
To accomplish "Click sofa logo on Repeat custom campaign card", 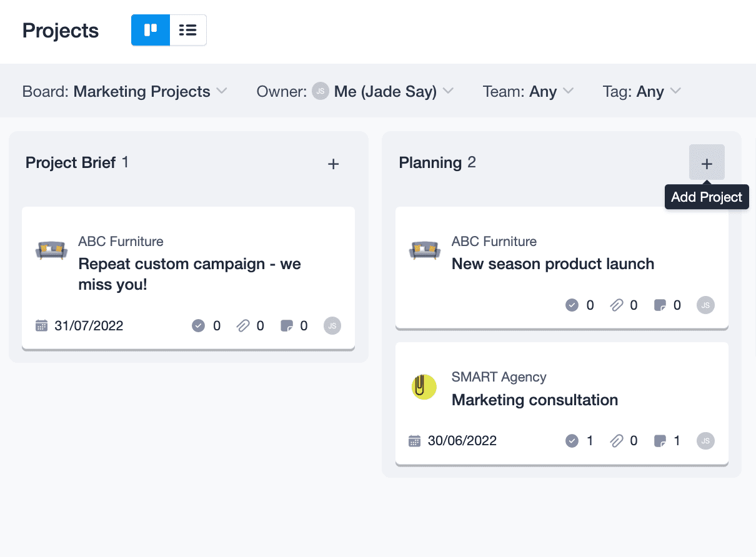I will pos(51,251).
